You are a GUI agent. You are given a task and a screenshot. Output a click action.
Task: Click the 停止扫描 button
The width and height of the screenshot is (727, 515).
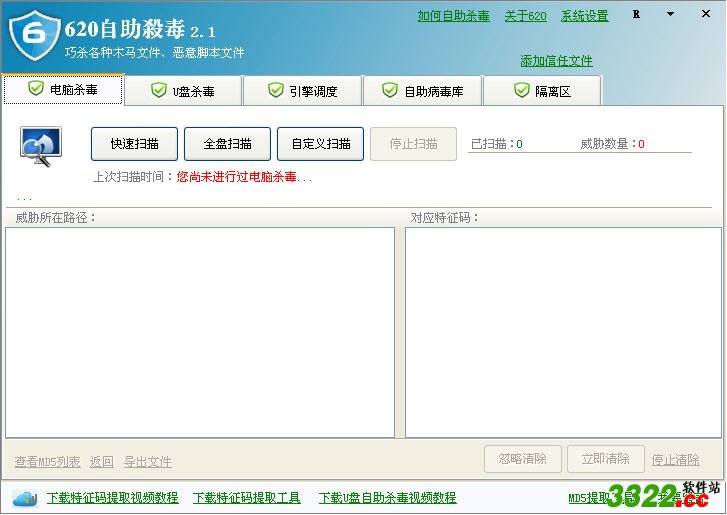pyautogui.click(x=414, y=144)
